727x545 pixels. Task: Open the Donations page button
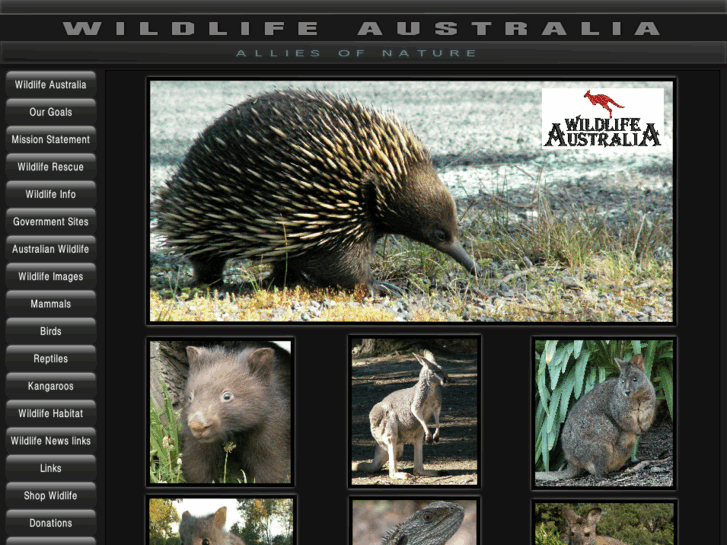click(x=51, y=522)
